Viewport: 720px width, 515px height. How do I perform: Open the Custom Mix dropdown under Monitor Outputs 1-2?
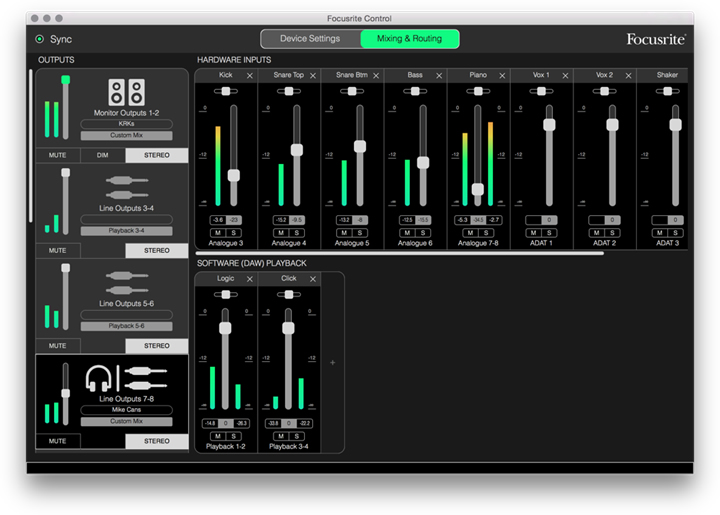[x=126, y=135]
